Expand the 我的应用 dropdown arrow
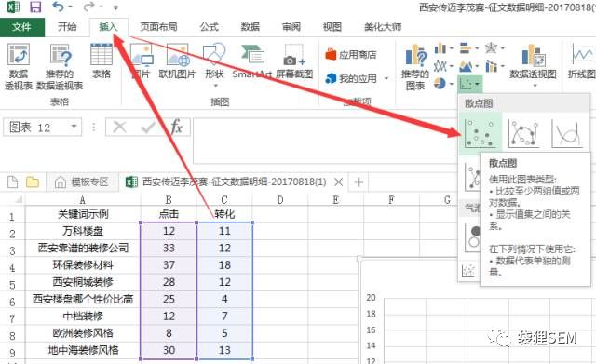 (x=386, y=78)
